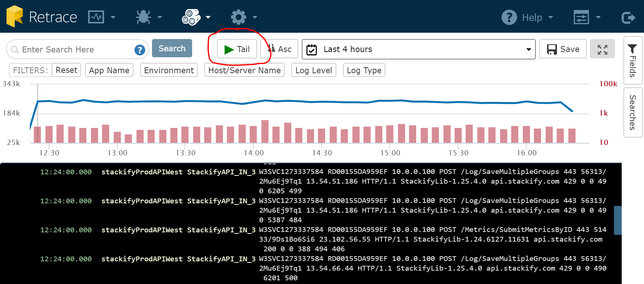The height and width of the screenshot is (284, 644).
Task: Open the logs icon menu
Action: 191,17
